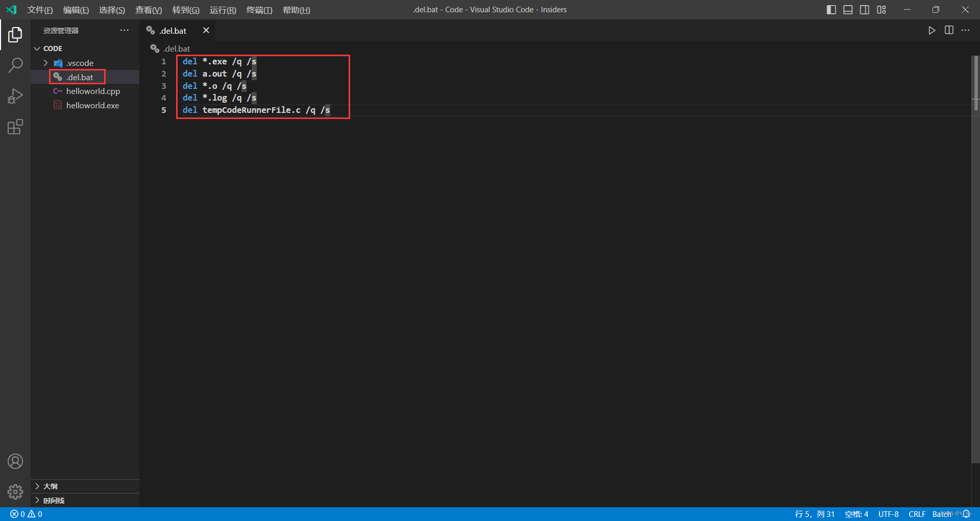Click line and column indicator 行 5, 列 31
This screenshot has width=980, height=521.
pos(815,514)
